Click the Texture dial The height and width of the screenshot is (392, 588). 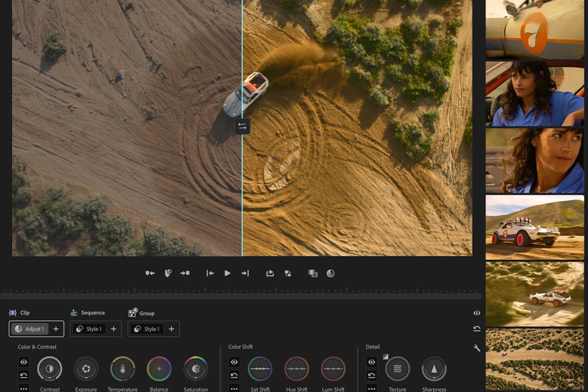[397, 369]
